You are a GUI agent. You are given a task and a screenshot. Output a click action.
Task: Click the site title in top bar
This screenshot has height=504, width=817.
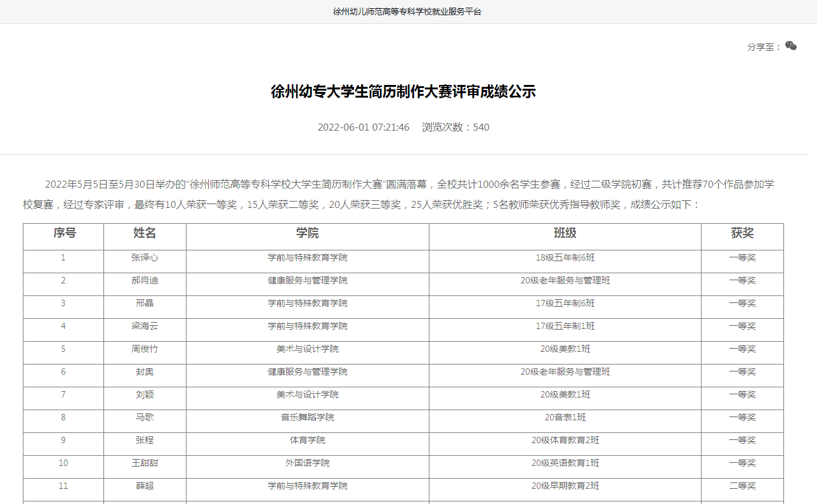(x=407, y=11)
